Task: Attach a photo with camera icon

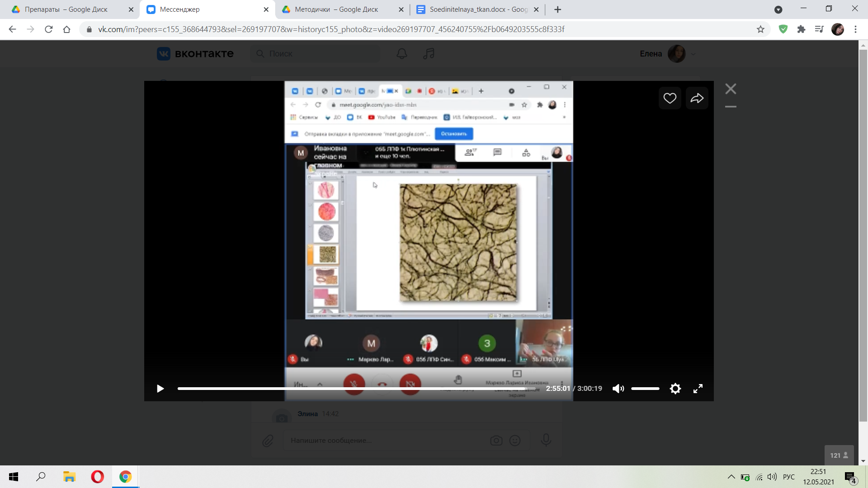Action: tap(496, 441)
